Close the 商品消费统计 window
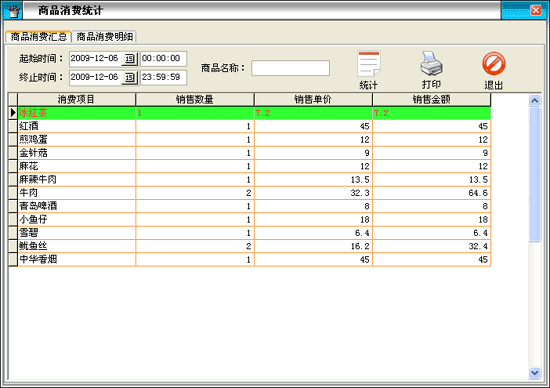The width and height of the screenshot is (550, 388). [x=536, y=11]
